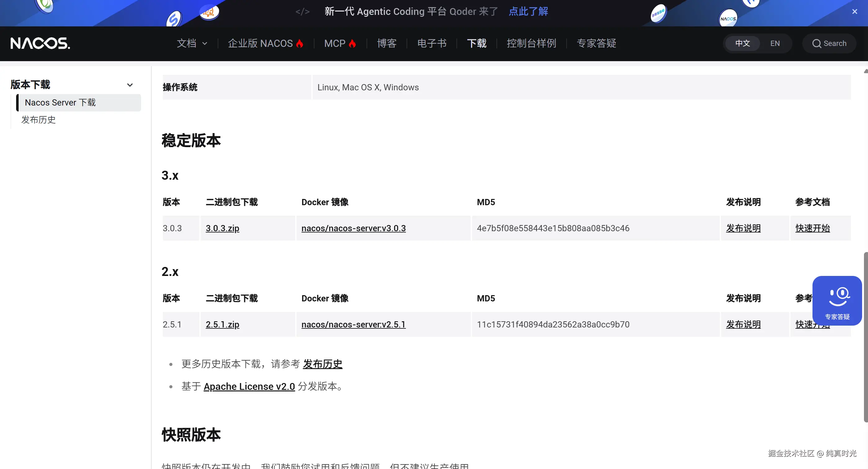Open the Apache License v2.0 link

click(249, 386)
